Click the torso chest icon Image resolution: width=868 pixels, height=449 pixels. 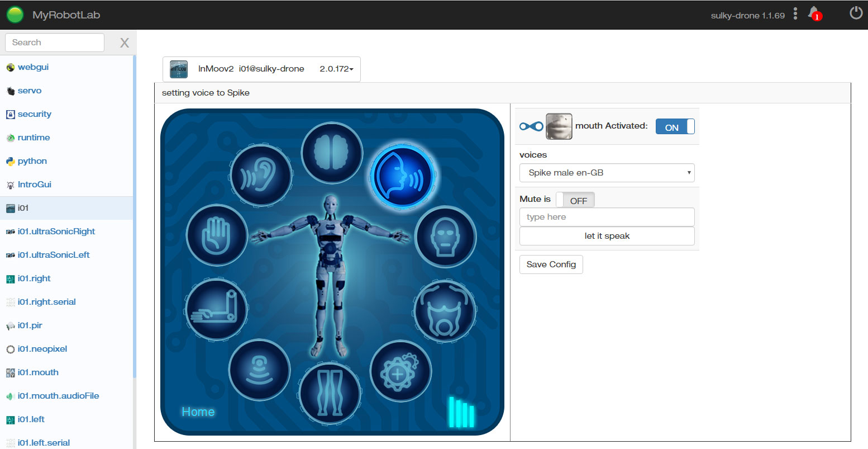pyautogui.click(x=445, y=311)
